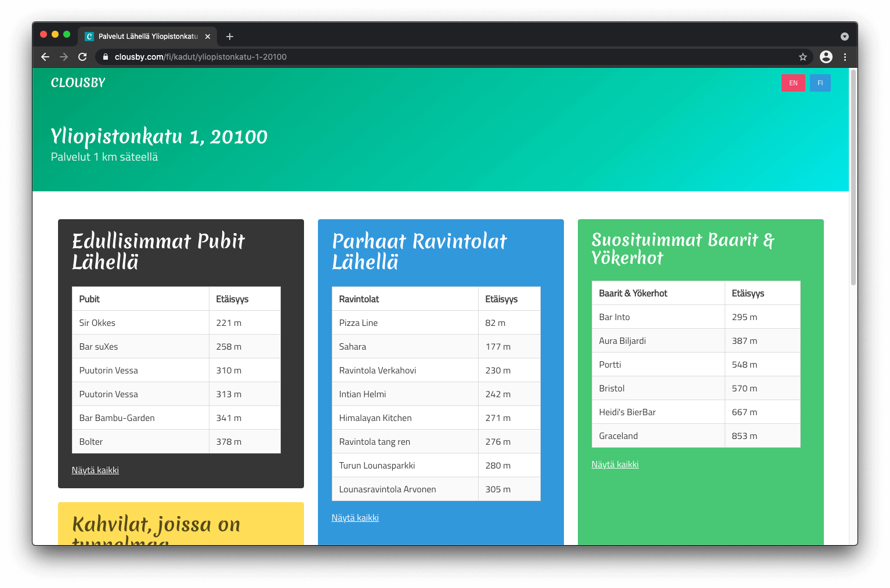Click the padlock site info icon
This screenshot has height=588, width=890.
(106, 57)
